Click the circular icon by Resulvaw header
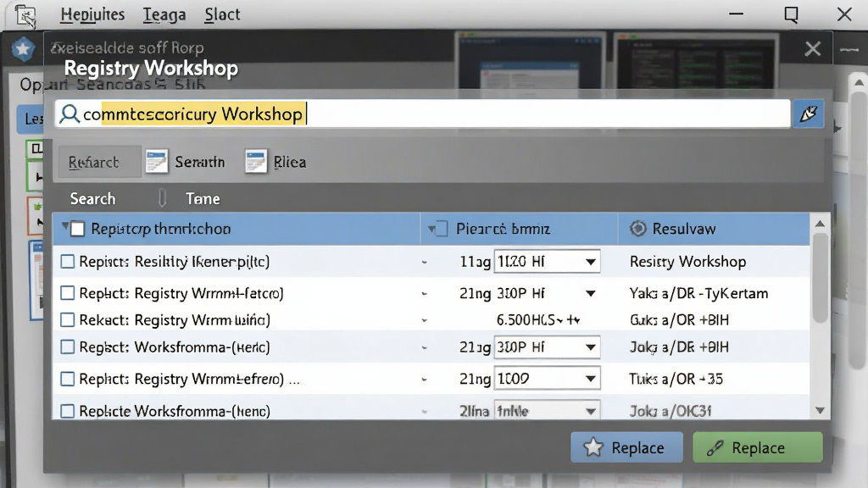Viewport: 868px width, 488px height. 637,229
